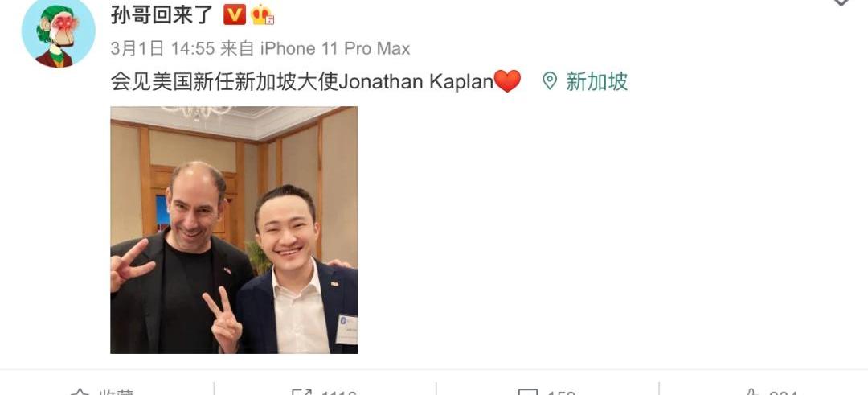Click the like count number
This screenshot has height=395, width=868.
pos(783,393)
